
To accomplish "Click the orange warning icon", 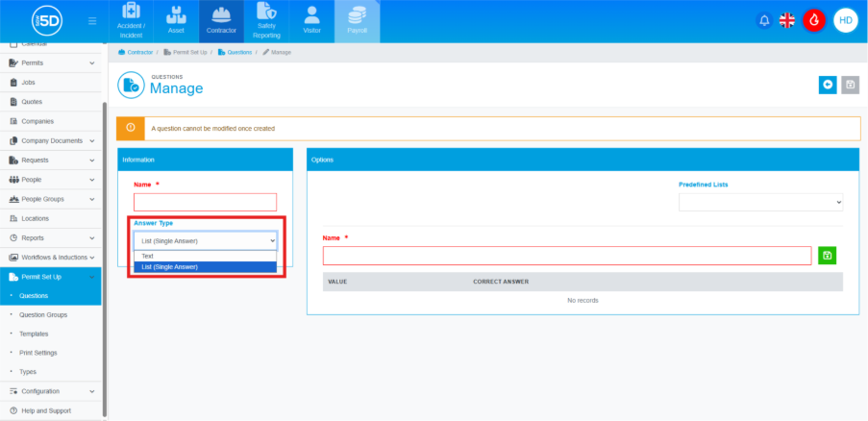I will [x=131, y=128].
